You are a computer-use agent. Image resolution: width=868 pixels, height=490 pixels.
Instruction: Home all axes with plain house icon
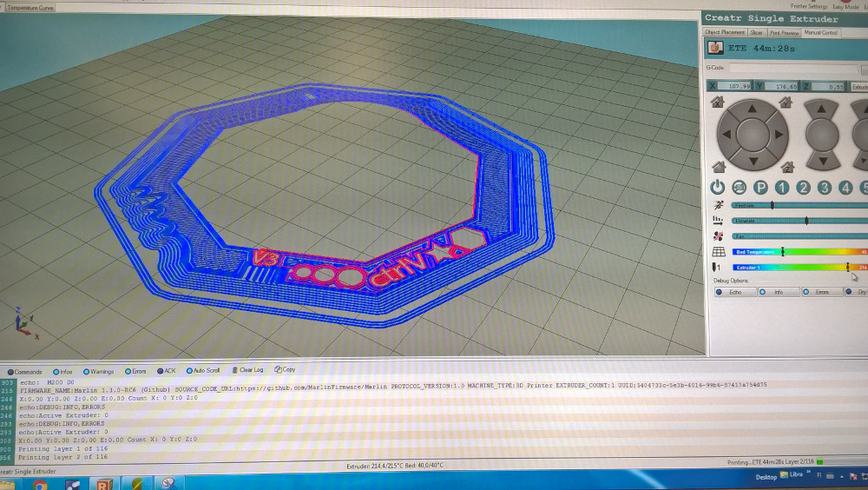tap(719, 166)
